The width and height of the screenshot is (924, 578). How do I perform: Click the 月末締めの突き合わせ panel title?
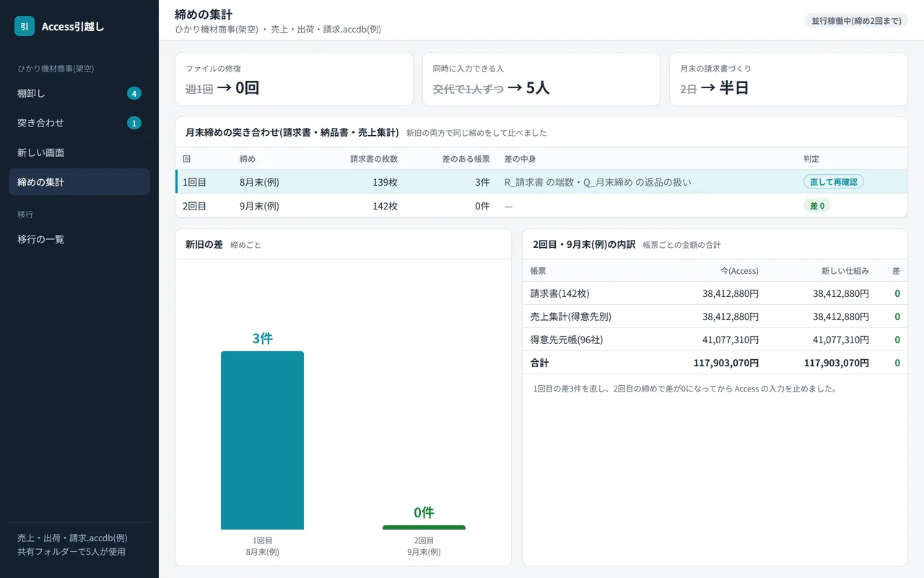click(292, 132)
